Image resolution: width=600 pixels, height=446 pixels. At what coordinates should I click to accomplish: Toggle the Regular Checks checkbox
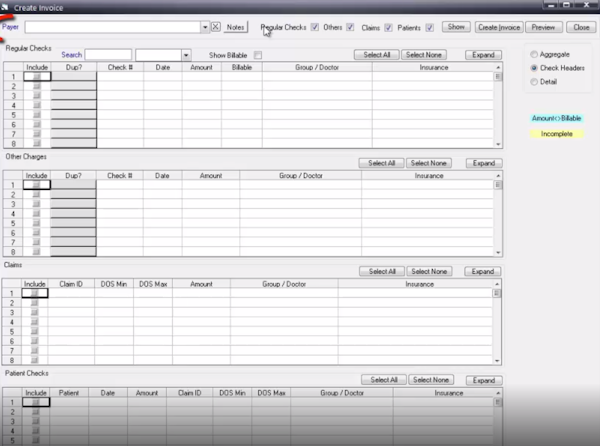[316, 27]
